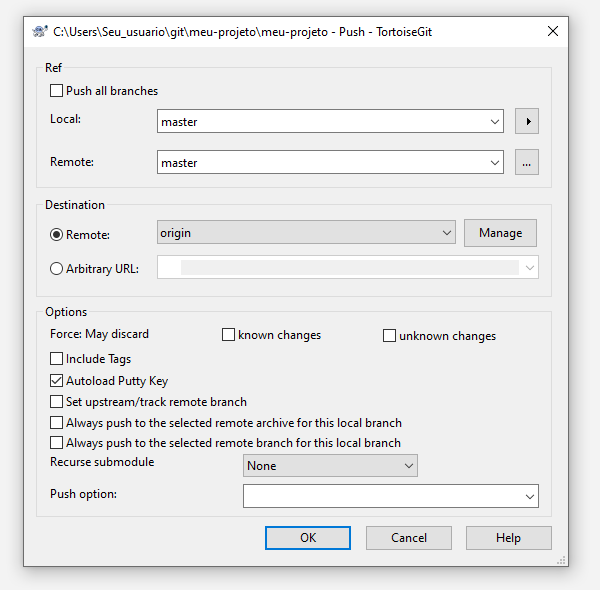The width and height of the screenshot is (600, 590).
Task: Expand the Arbitrary URL dropdown arrow
Action: (530, 267)
